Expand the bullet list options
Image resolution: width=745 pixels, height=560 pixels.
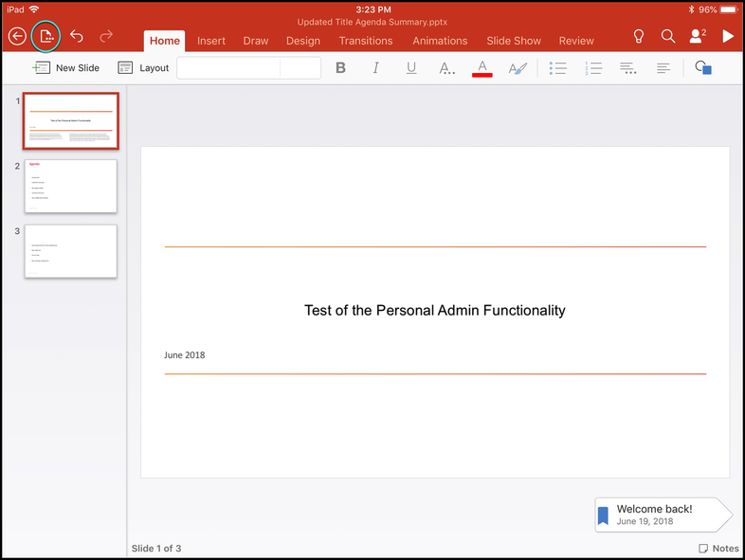coord(559,68)
